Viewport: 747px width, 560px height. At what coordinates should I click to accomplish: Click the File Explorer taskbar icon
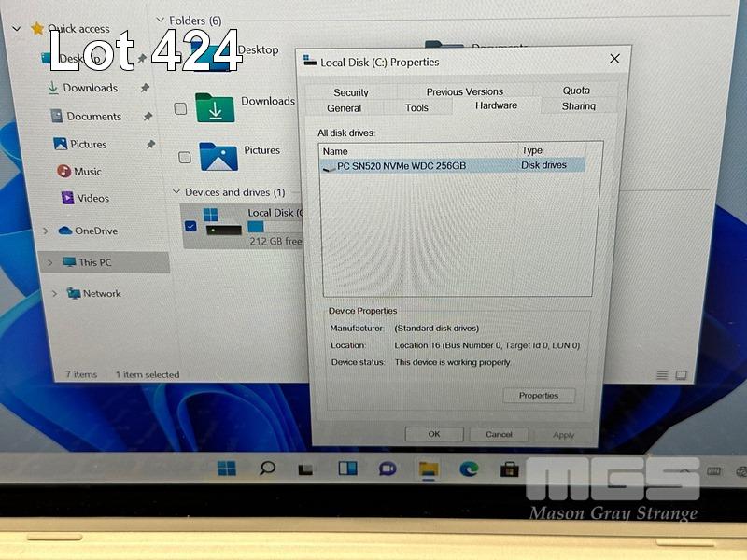(x=429, y=469)
